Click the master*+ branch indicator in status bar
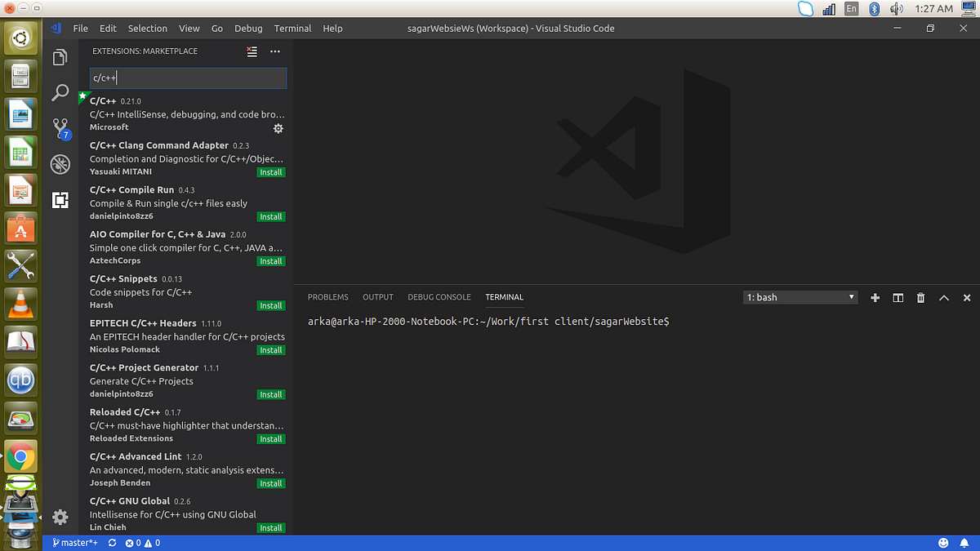 point(74,542)
